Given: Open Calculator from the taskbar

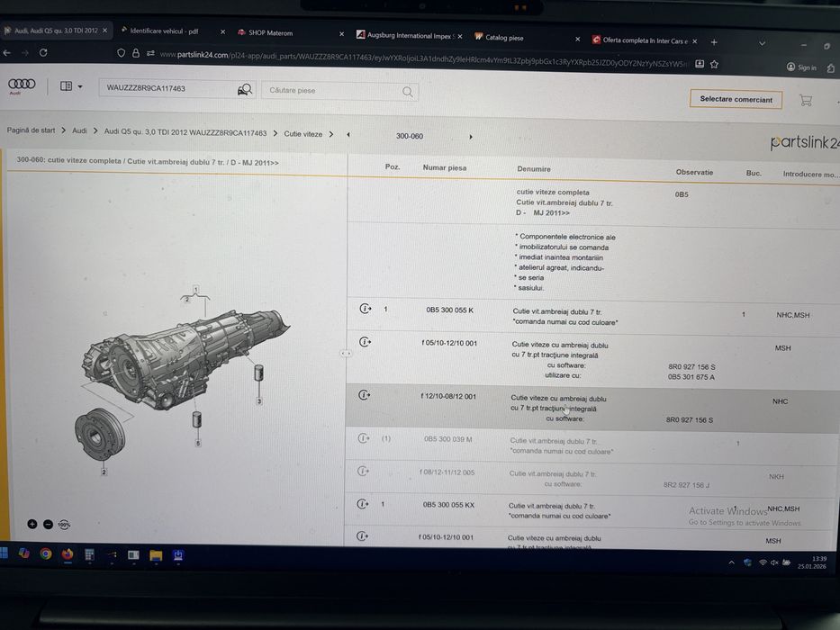Looking at the screenshot, I should (89, 554).
